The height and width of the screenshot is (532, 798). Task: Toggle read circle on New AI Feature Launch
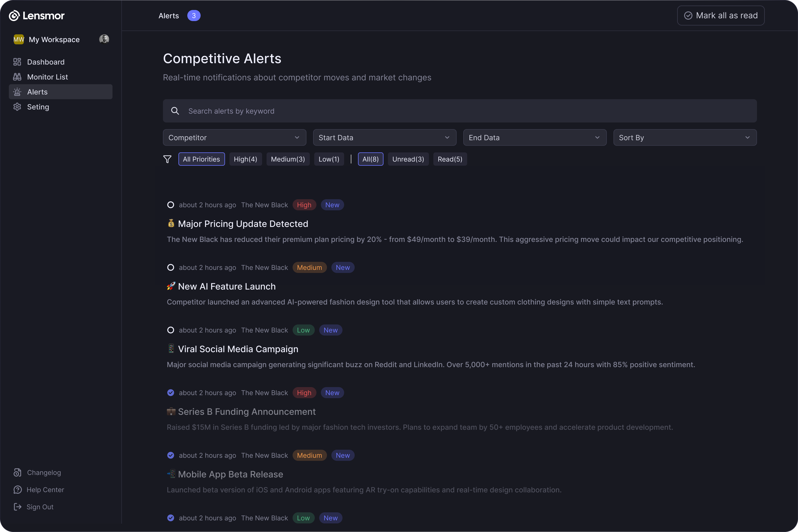tap(171, 267)
